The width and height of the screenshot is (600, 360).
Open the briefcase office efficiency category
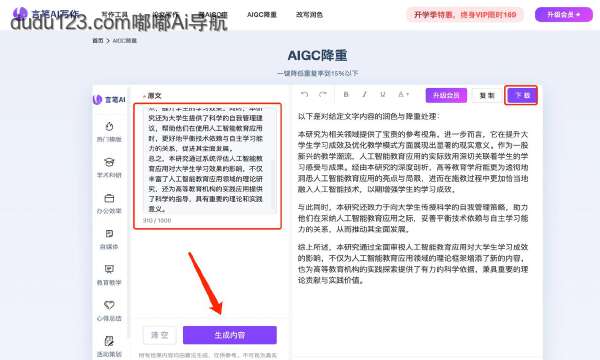[109, 204]
